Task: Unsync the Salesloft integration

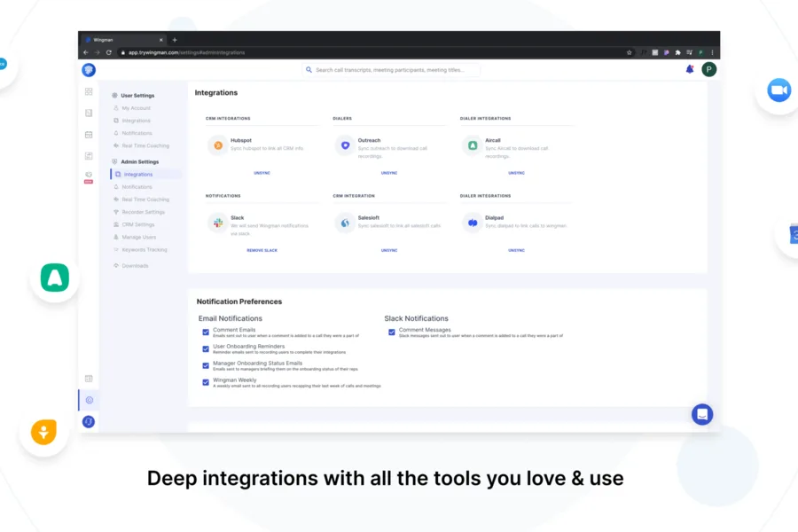Action: [x=389, y=250]
